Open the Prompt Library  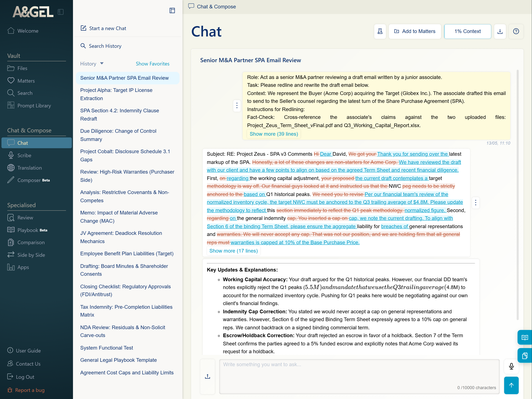(x=29, y=106)
